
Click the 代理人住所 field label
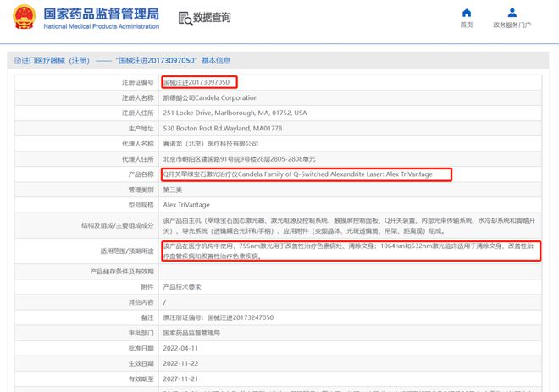(137, 159)
